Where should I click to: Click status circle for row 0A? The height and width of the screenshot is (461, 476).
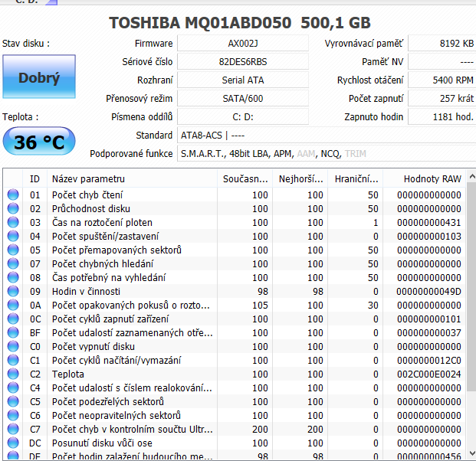(13, 305)
